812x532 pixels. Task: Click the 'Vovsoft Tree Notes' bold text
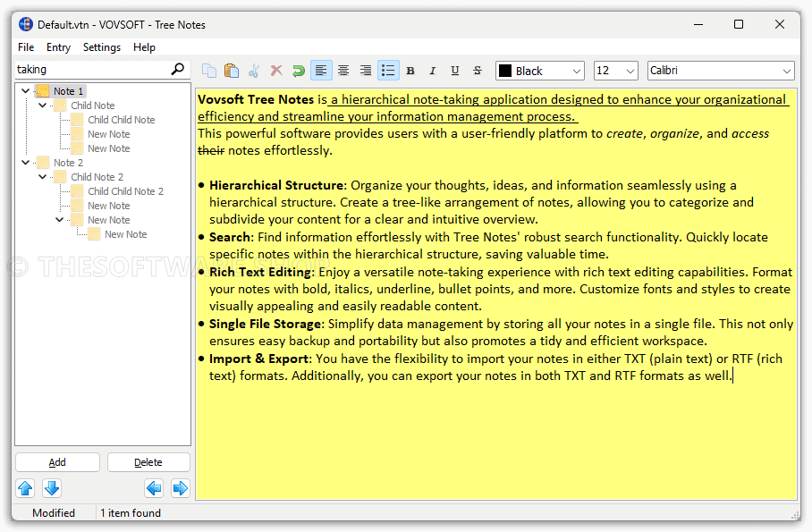pos(256,99)
